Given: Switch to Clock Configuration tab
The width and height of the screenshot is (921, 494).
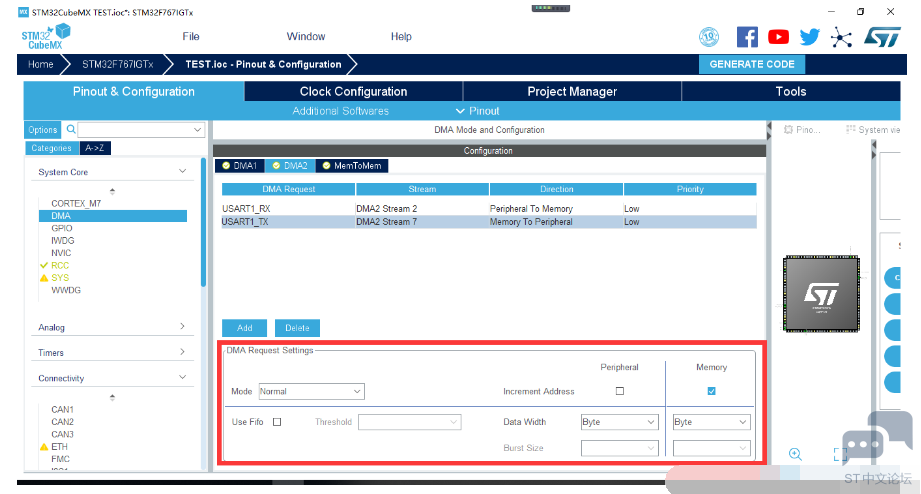Looking at the screenshot, I should [x=353, y=92].
